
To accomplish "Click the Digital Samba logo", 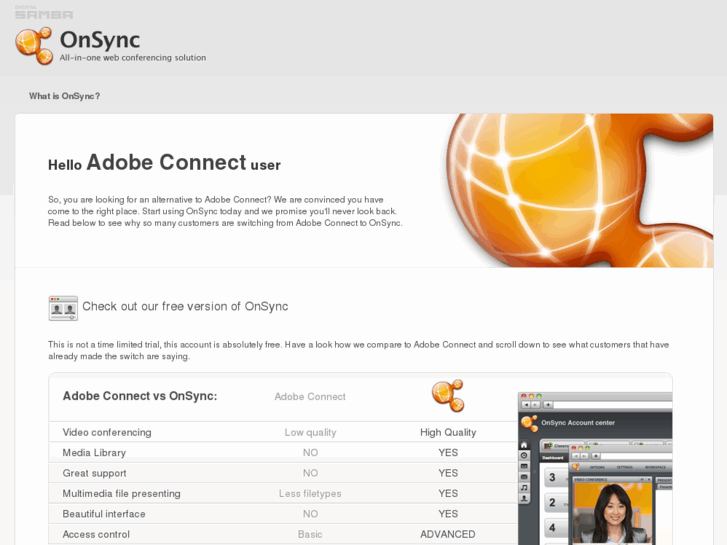I will click(x=44, y=13).
